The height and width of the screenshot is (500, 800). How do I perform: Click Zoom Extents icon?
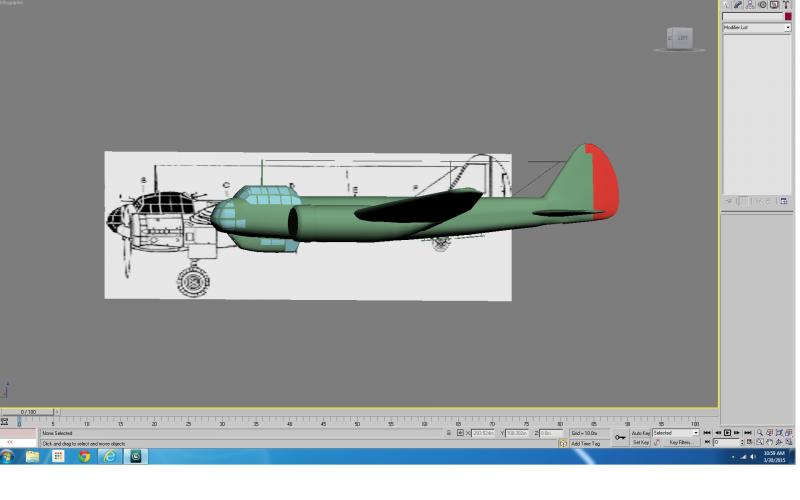click(779, 433)
